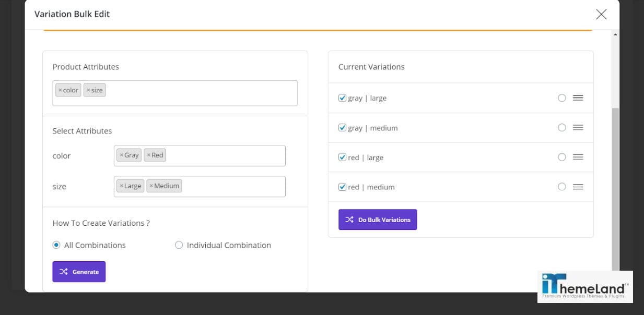The image size is (644, 315).
Task: Open the color attribute picker field
Action: click(235, 155)
